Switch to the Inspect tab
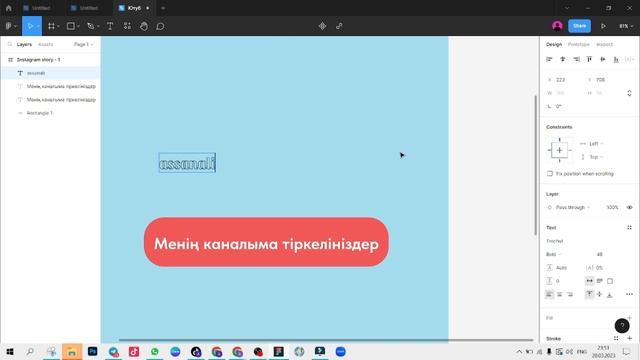The width and height of the screenshot is (640, 360). click(x=604, y=44)
